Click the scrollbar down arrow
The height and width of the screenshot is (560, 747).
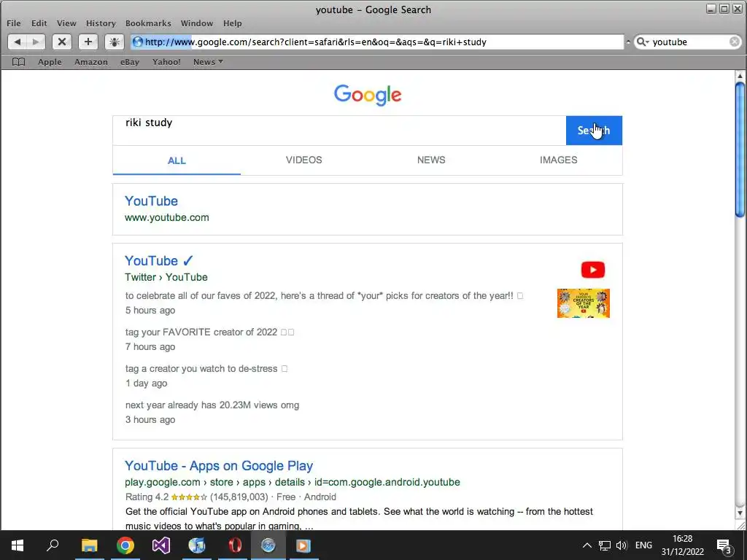(x=740, y=513)
